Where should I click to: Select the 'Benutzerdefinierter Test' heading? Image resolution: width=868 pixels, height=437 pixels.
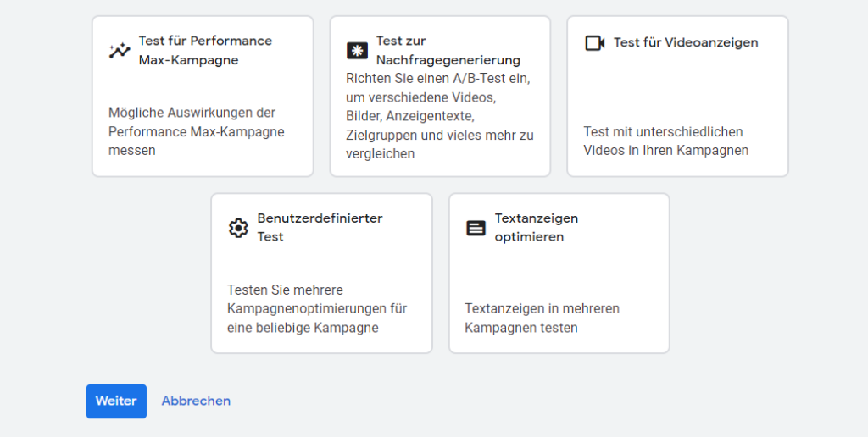coord(320,227)
